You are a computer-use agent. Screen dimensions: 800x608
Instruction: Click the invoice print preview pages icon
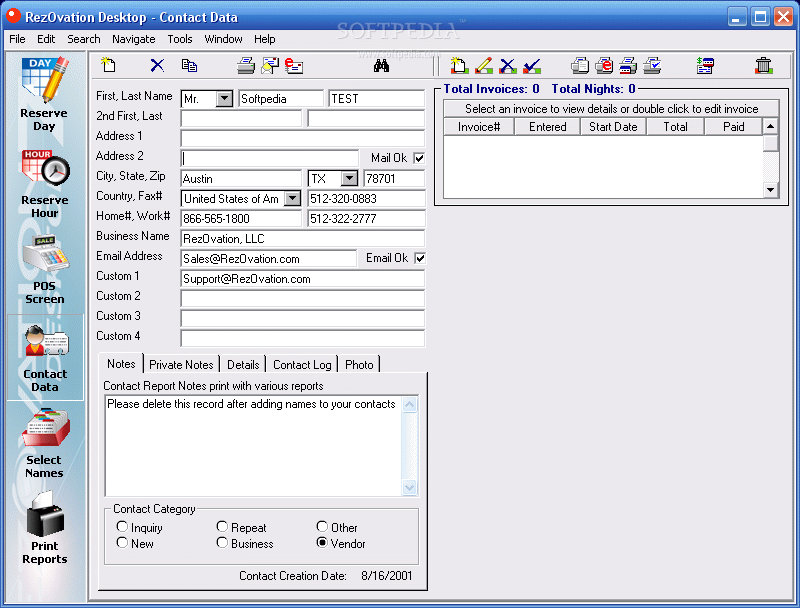click(580, 65)
